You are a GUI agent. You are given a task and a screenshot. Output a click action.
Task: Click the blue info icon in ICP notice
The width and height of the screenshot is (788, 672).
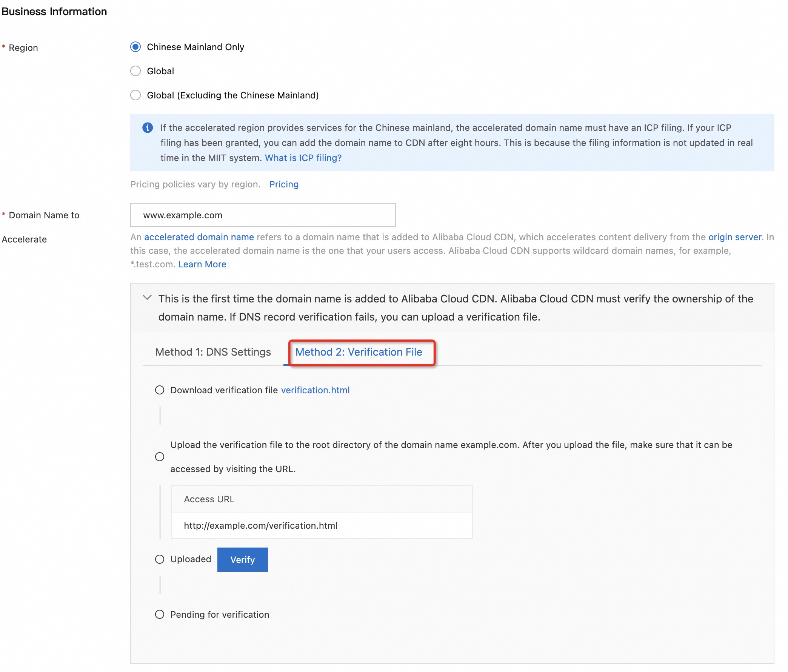coord(148,128)
